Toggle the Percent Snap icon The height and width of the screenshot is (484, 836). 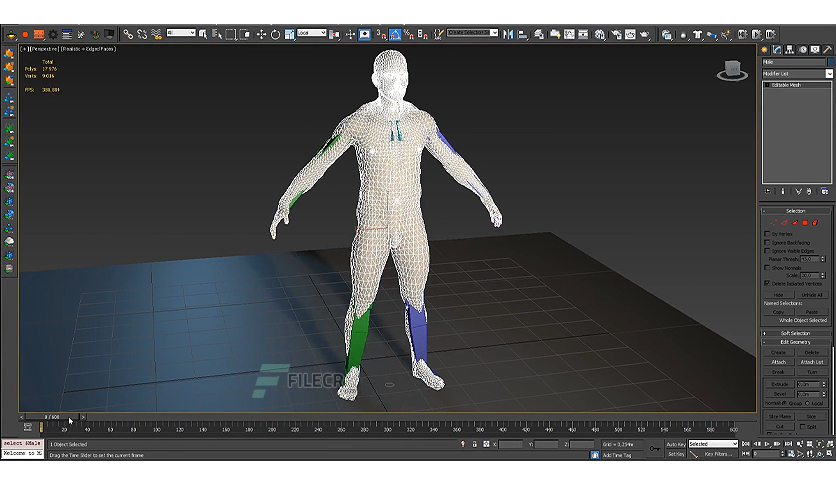tap(409, 35)
